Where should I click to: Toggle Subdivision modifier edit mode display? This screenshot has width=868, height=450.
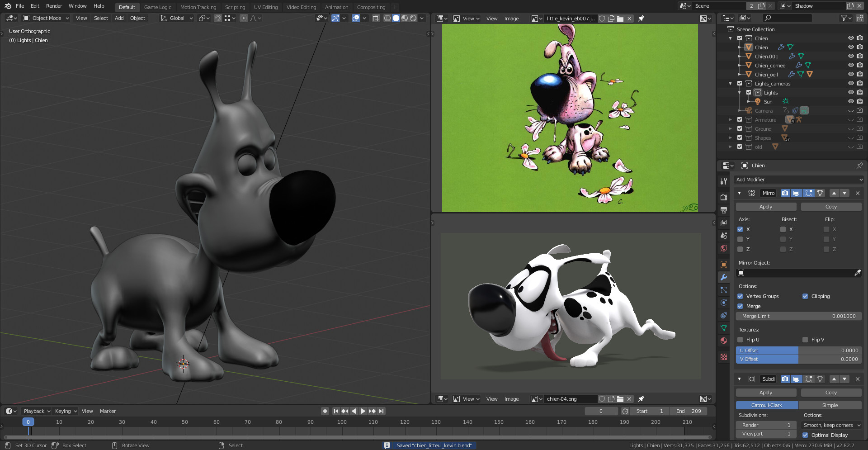809,379
